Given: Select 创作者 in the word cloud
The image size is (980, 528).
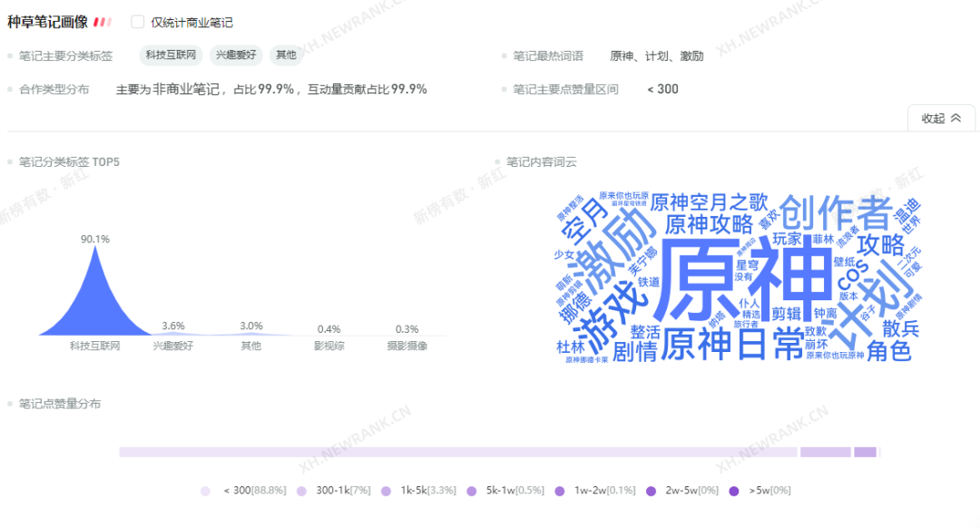Looking at the screenshot, I should coord(835,211).
